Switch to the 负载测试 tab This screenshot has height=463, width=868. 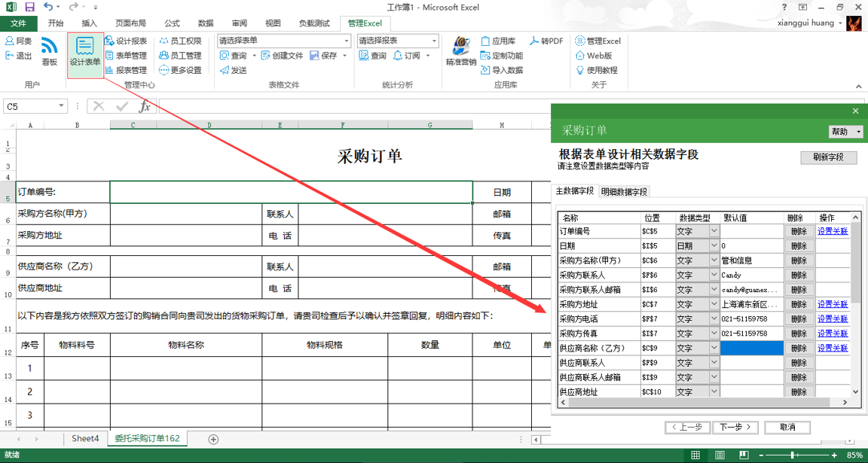(x=314, y=23)
